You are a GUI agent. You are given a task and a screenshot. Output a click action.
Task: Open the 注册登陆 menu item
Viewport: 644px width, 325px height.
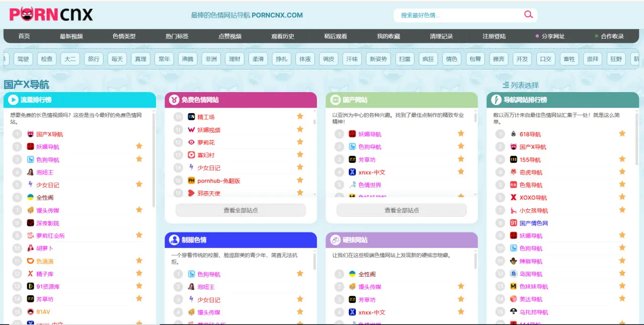494,36
